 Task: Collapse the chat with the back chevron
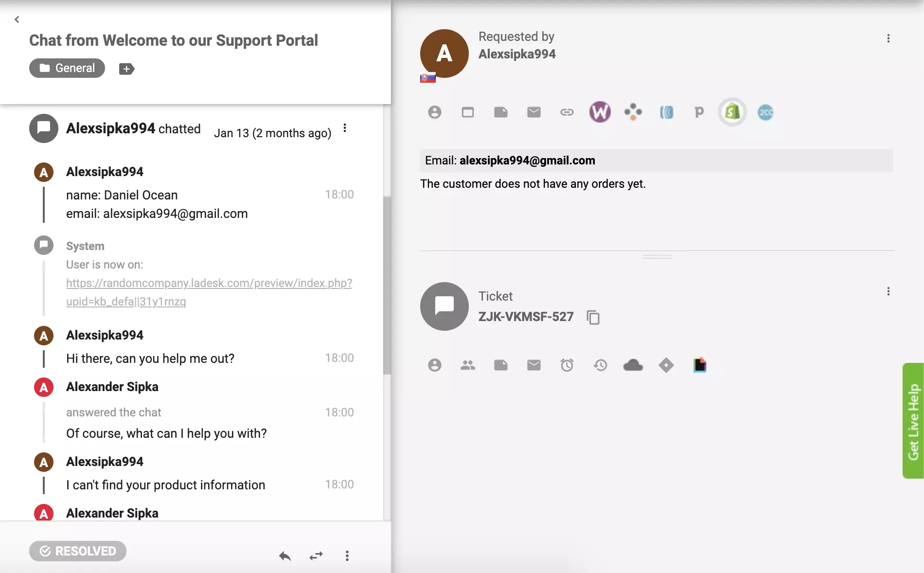(x=17, y=19)
